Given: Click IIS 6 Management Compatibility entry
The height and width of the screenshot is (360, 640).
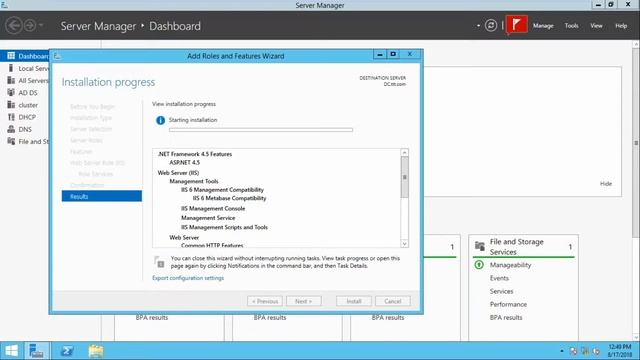Looking at the screenshot, I should (x=222, y=190).
